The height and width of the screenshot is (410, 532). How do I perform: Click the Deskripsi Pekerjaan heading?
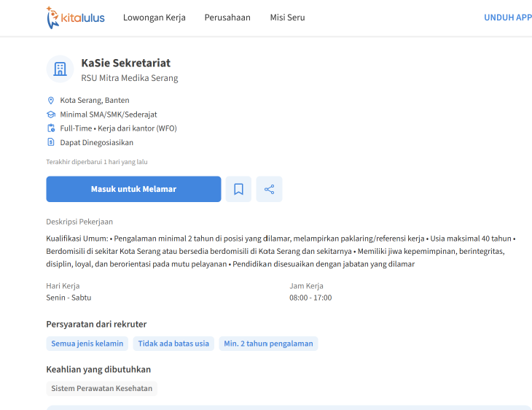(79, 222)
